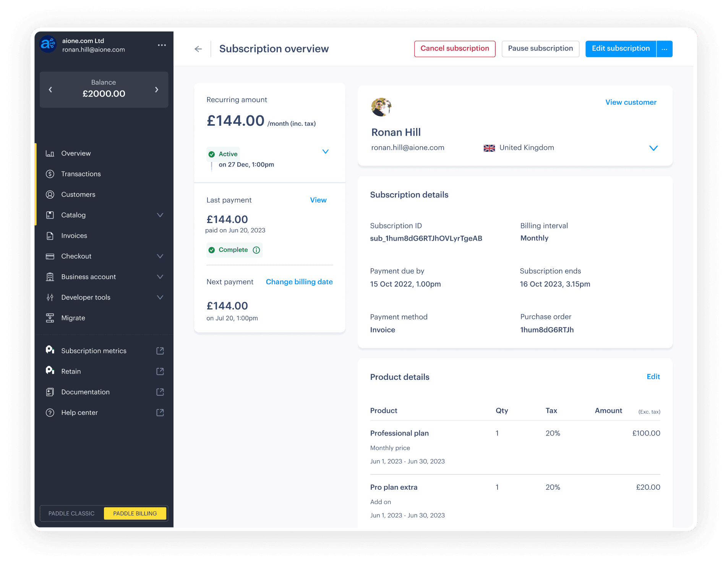
Task: Expand Ronan Hill customer details chevron
Action: click(x=653, y=148)
